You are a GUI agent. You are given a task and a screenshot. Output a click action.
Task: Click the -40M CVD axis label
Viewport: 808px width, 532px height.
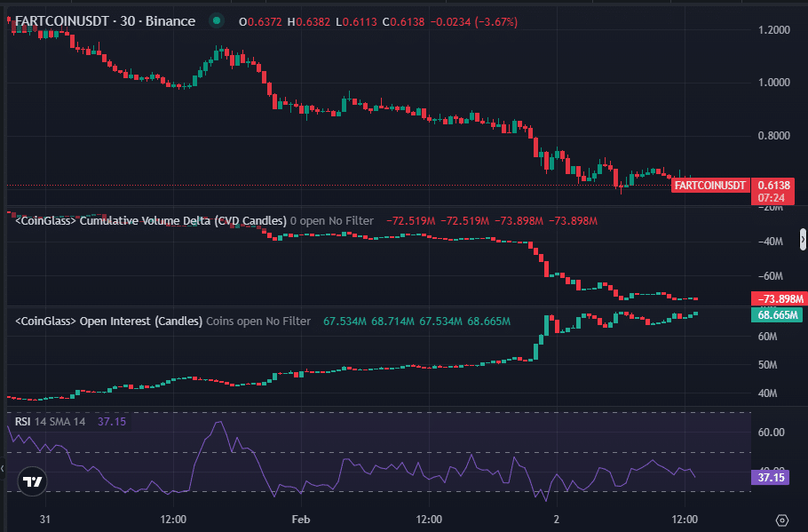pyautogui.click(x=770, y=242)
